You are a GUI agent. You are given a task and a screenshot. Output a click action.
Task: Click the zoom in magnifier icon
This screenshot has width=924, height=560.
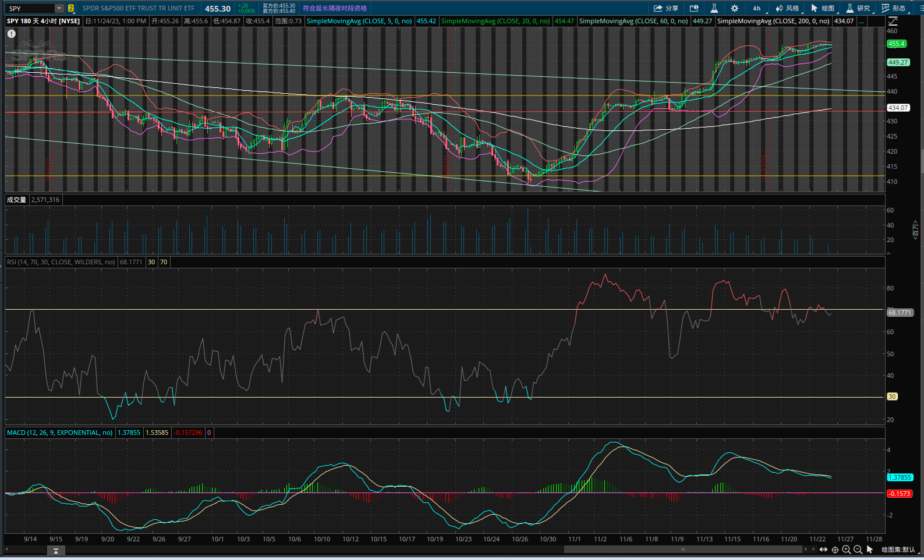846,550
